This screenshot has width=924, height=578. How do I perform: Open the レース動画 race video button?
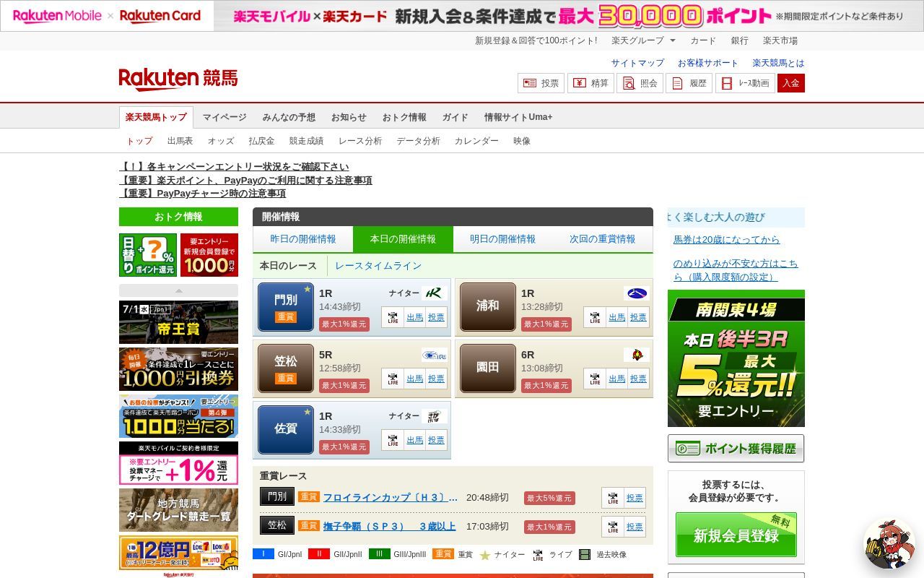point(745,83)
